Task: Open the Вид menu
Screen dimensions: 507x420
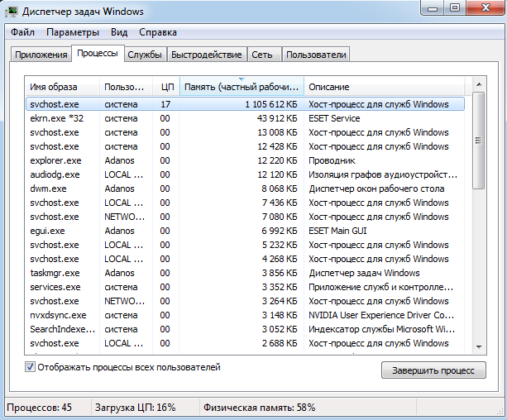Action: click(x=119, y=33)
